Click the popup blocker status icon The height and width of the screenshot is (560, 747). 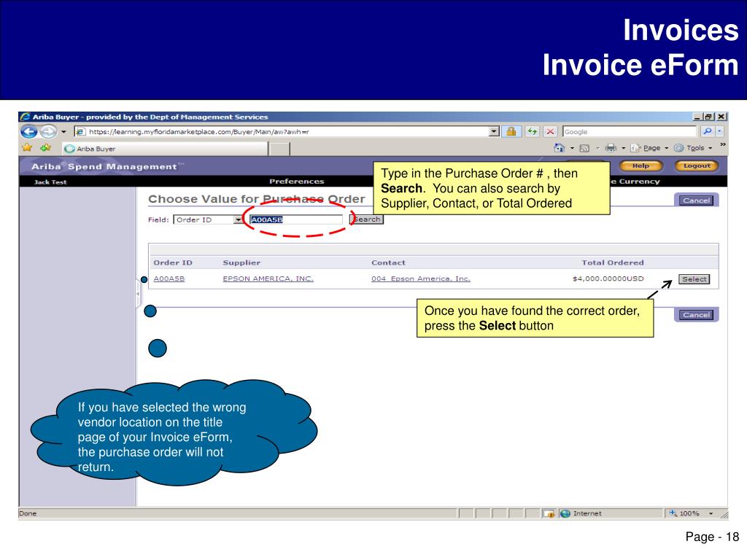point(549,513)
